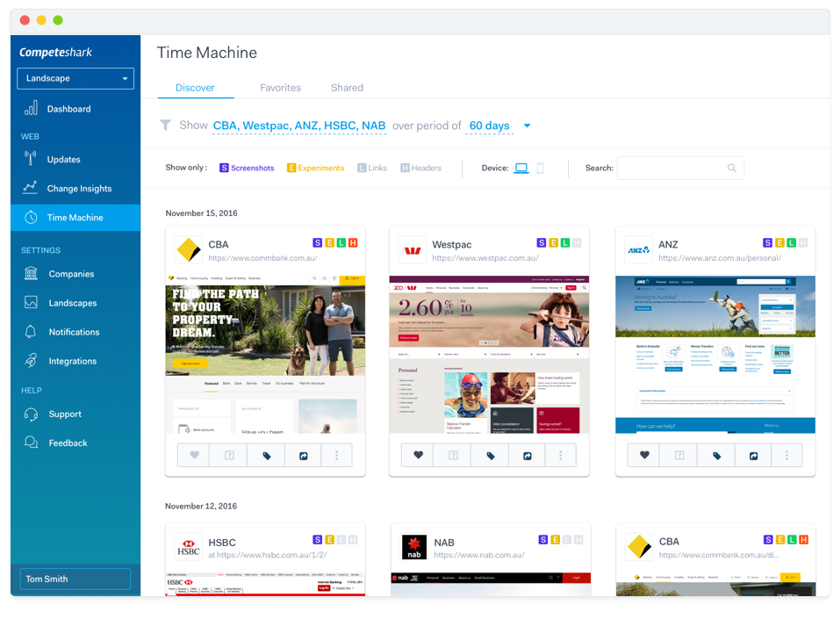This screenshot has height=619, width=840.
Task: Expand the period dropdown arrow
Action: click(528, 126)
